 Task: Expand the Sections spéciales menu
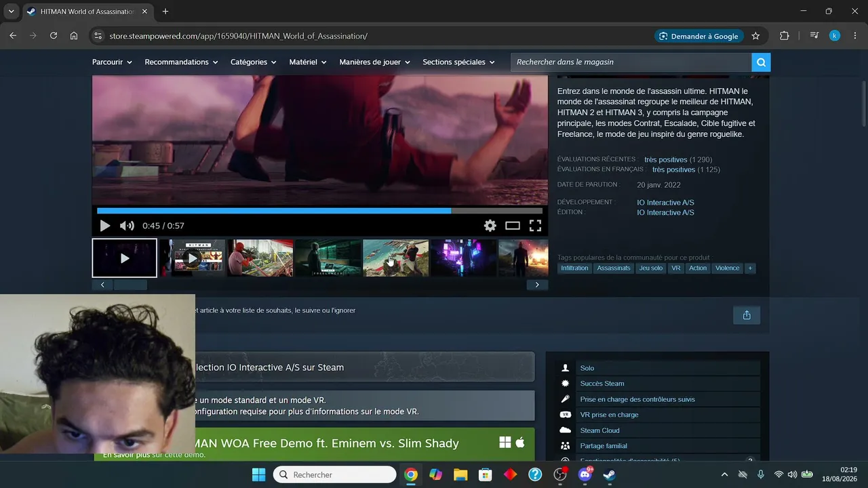tap(459, 62)
